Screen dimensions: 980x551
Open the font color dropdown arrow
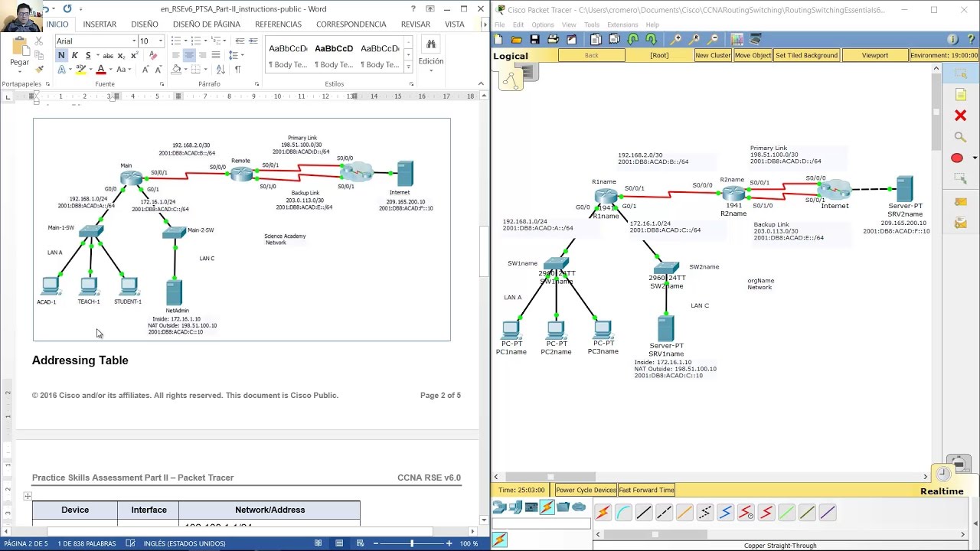(110, 69)
